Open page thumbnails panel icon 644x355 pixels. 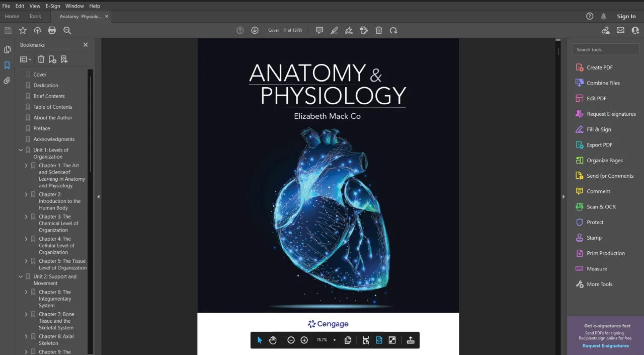click(x=7, y=49)
